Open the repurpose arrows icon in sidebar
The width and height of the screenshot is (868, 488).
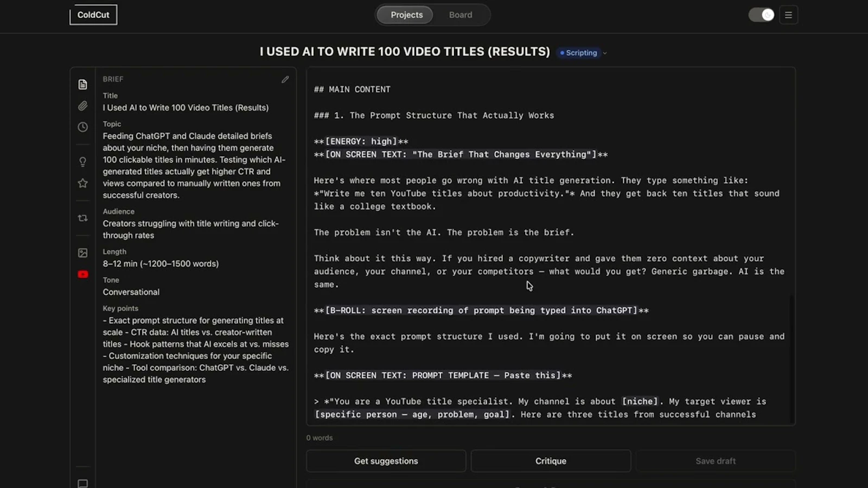pos(82,218)
